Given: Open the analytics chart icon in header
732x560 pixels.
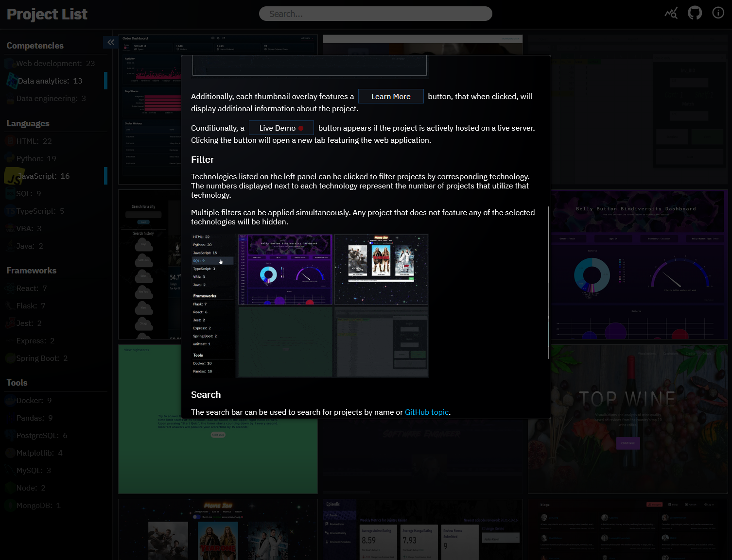Looking at the screenshot, I should coord(671,13).
